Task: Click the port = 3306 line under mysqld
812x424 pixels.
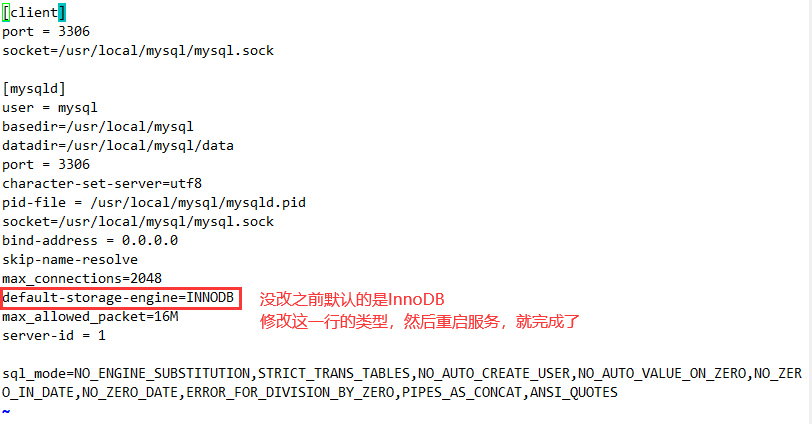Action: 46,165
